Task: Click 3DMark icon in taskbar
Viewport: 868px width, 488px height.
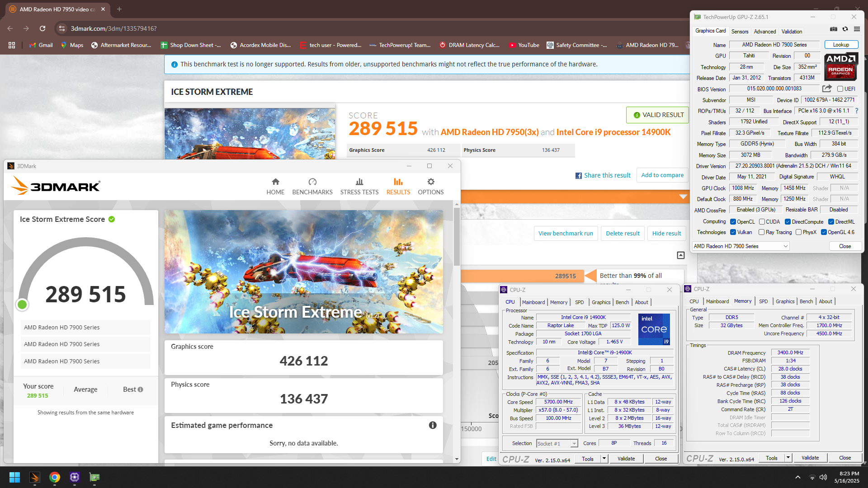Action: coord(35,477)
